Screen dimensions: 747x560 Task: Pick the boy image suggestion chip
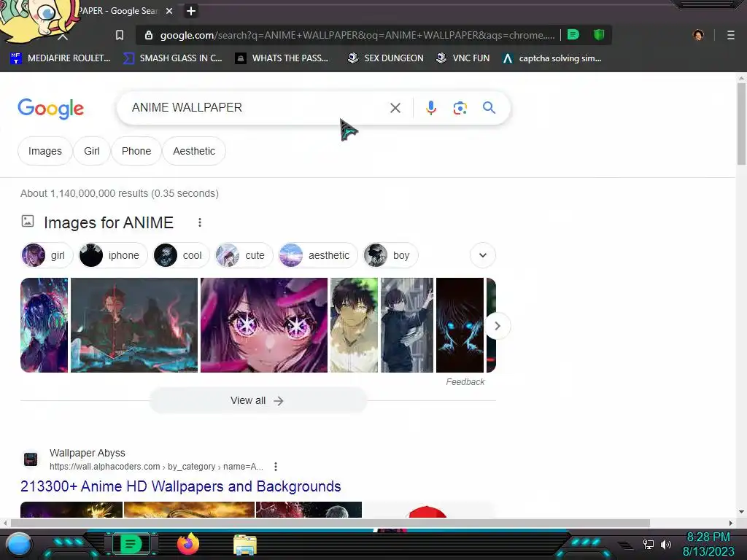[x=390, y=255]
